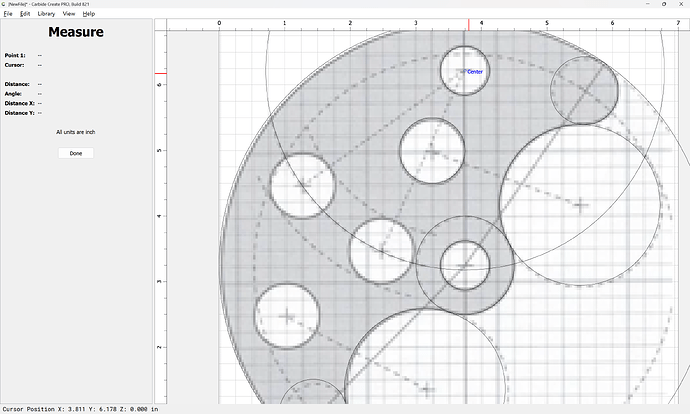The width and height of the screenshot is (690, 414).
Task: Click the 'All units are inch' text
Action: pyautogui.click(x=76, y=132)
